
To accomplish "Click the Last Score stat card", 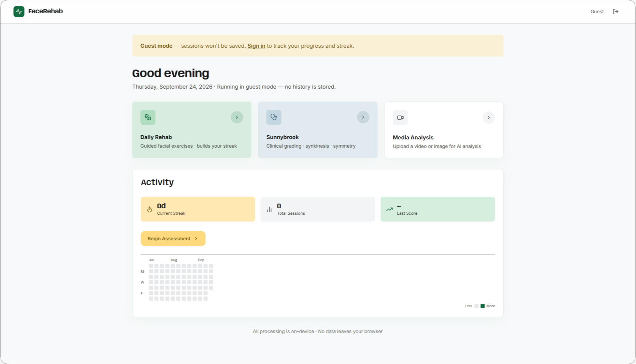I will tap(437, 209).
